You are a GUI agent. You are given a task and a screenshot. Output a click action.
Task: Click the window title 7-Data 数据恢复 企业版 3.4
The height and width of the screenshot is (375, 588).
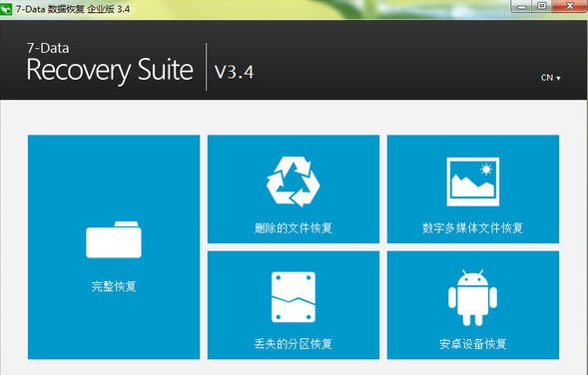point(73,9)
